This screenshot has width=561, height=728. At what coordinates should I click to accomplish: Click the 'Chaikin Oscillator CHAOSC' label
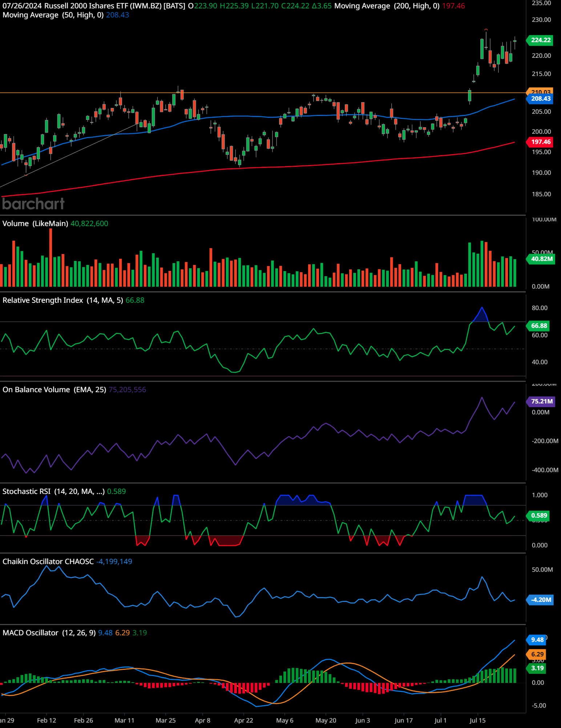(x=48, y=562)
